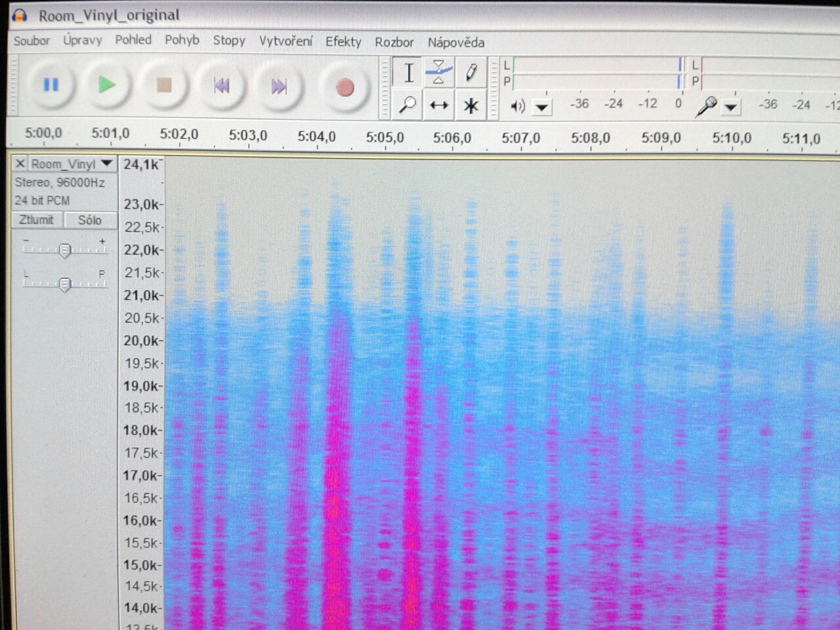Click the input microphone icon
Viewport: 840px width, 630px height.
[705, 106]
